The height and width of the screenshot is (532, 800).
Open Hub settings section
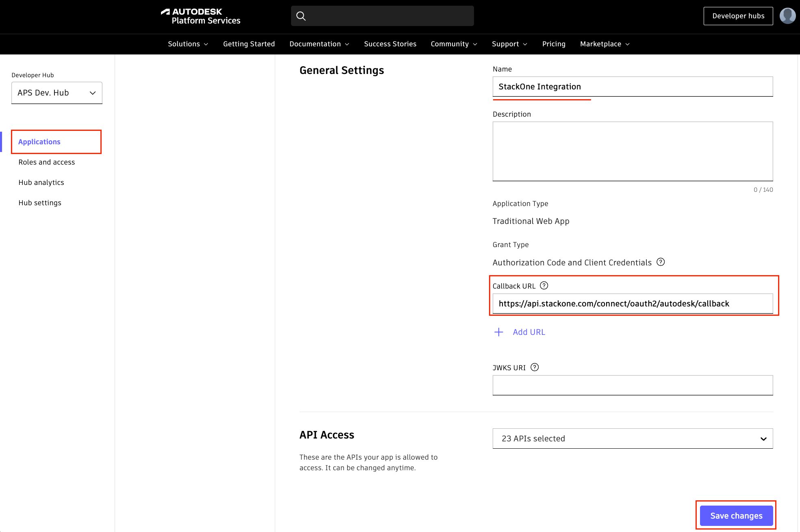pyautogui.click(x=40, y=203)
